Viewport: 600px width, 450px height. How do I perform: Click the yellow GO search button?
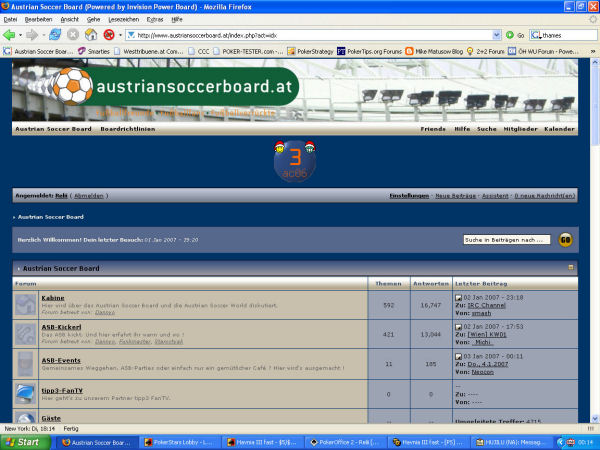(x=565, y=240)
